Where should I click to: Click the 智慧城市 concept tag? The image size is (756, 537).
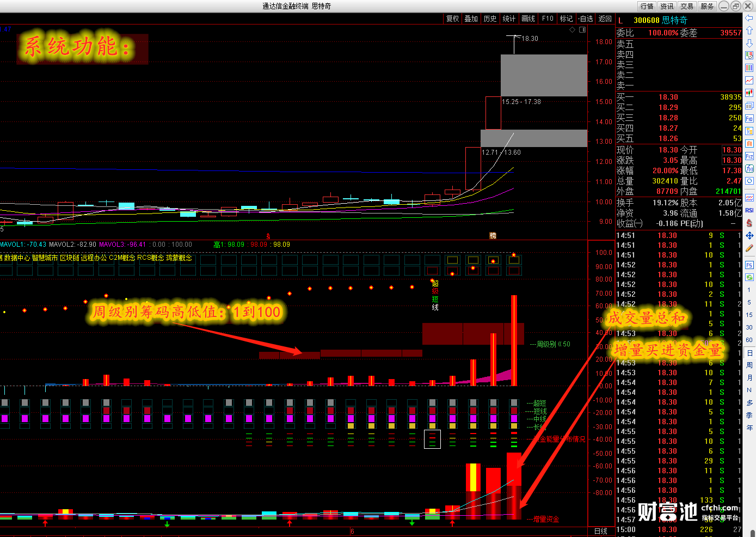45,258
